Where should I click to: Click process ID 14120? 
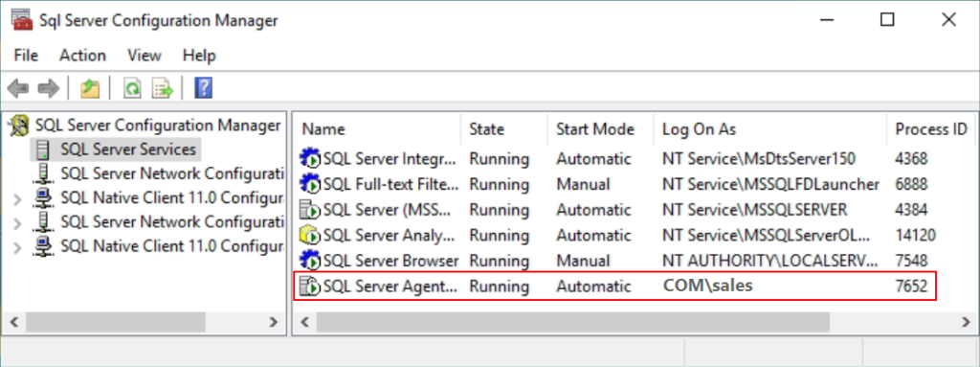point(916,236)
